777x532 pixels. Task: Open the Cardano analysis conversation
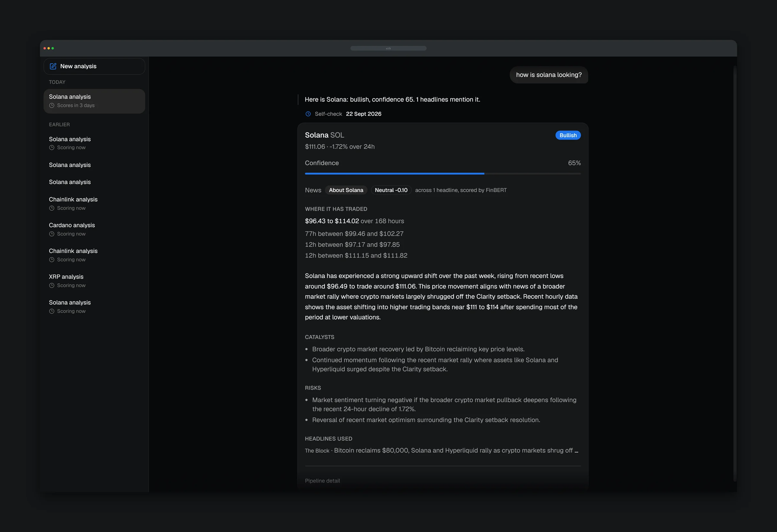pos(94,229)
